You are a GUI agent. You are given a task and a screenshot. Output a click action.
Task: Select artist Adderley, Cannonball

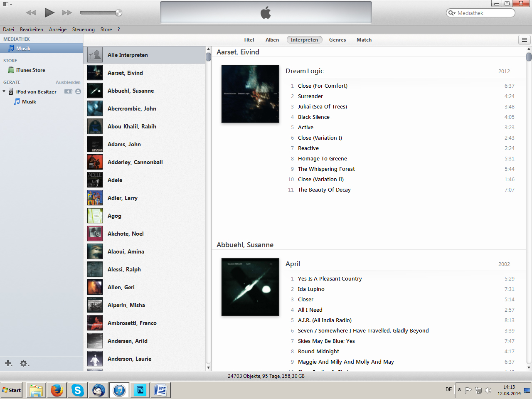click(x=144, y=162)
